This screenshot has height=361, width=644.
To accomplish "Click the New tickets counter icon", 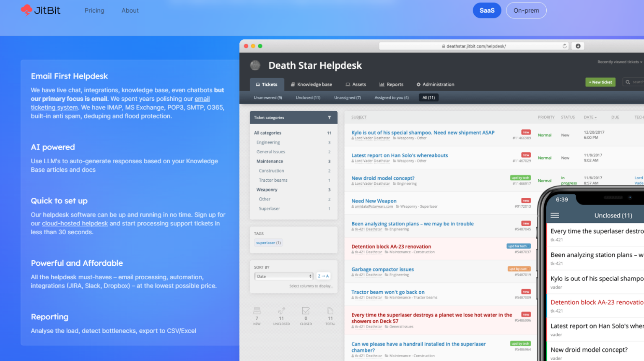I will 257,311.
